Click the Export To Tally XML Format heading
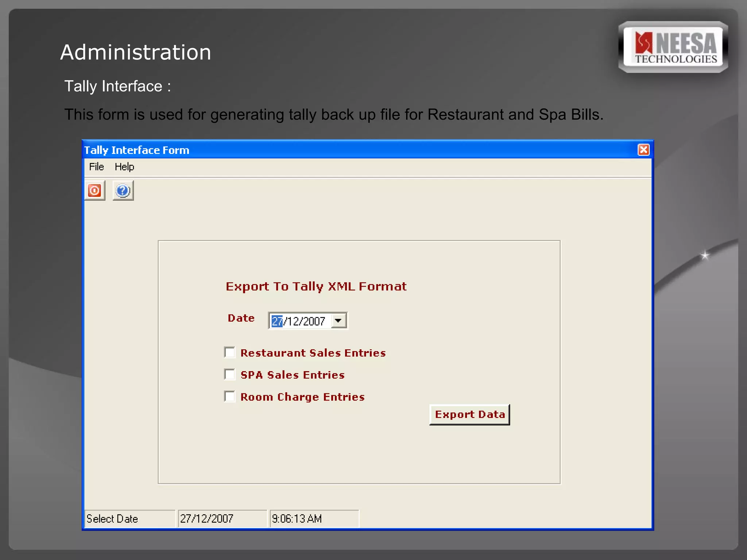Viewport: 747px width, 560px height. click(x=316, y=287)
